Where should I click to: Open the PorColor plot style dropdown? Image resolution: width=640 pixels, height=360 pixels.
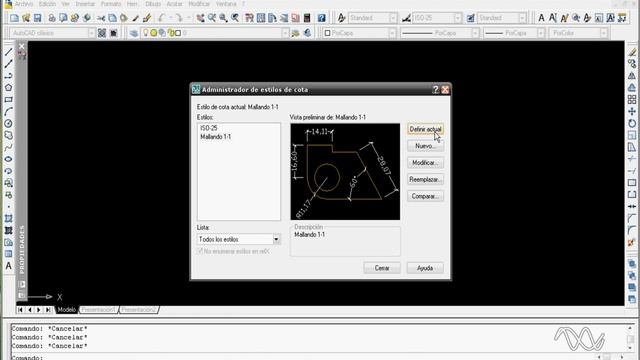click(604, 33)
